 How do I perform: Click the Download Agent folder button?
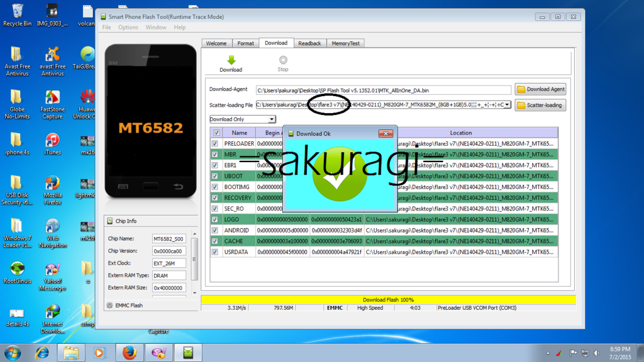(x=540, y=89)
